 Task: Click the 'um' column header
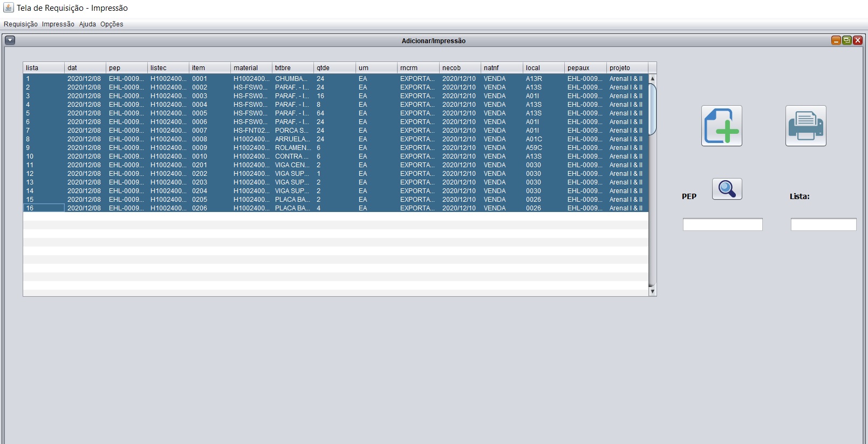(377, 68)
